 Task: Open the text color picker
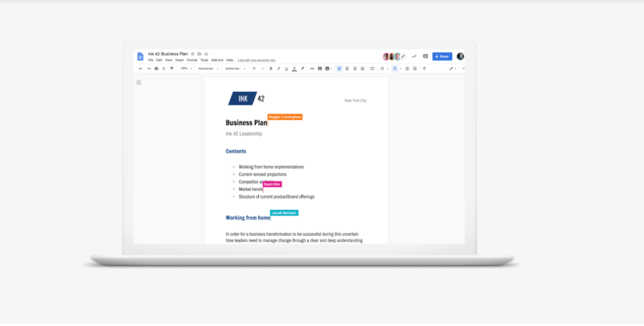[294, 68]
